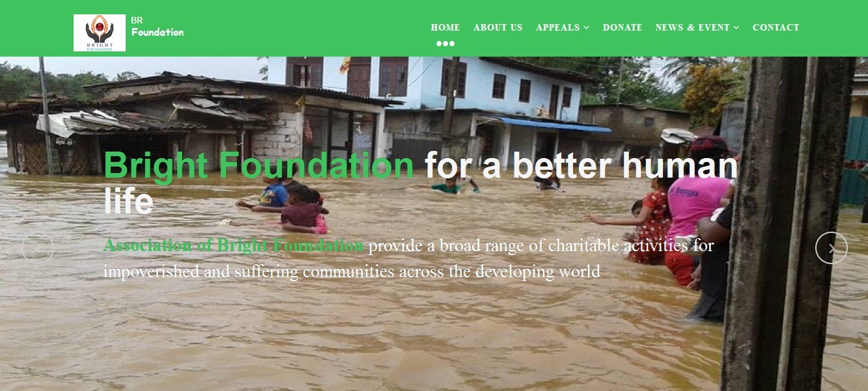Image resolution: width=868 pixels, height=391 pixels.
Task: Expand the NEWS & EVENT chevron arrow
Action: point(736,27)
